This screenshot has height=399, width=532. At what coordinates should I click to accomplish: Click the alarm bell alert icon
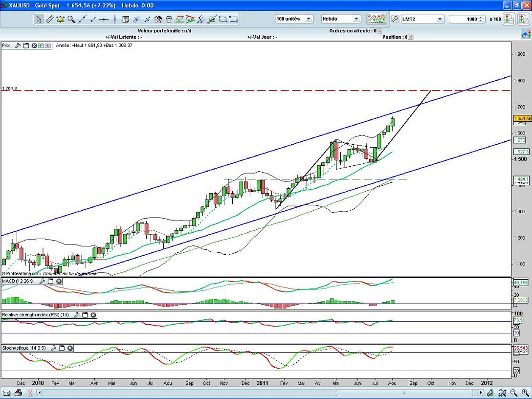pos(60,19)
